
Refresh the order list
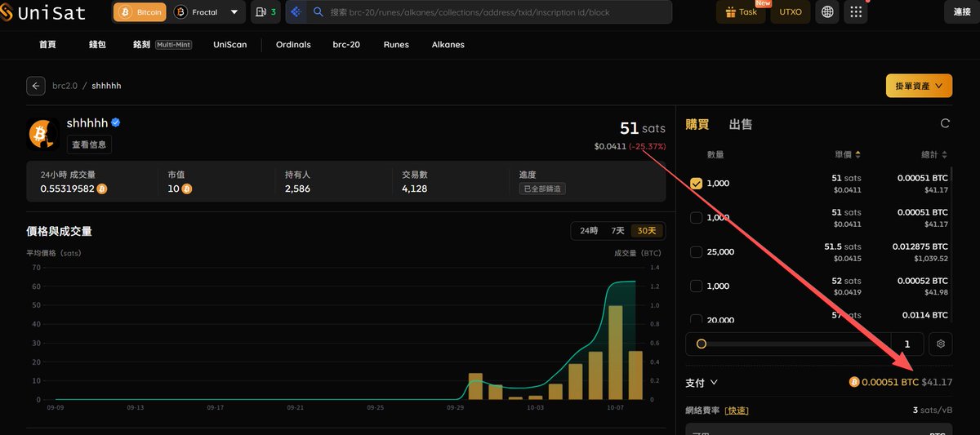click(945, 124)
